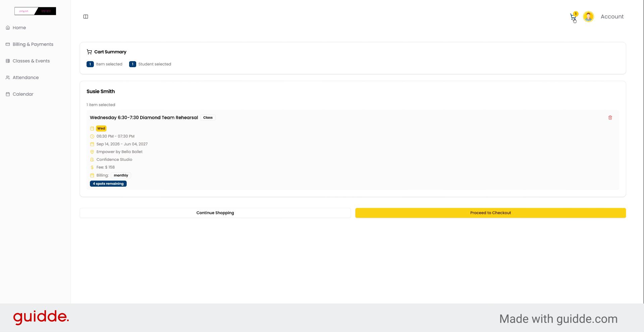Screen dimensions: 644x332
Task: Click Proceed to Checkout button
Action: 490,213
